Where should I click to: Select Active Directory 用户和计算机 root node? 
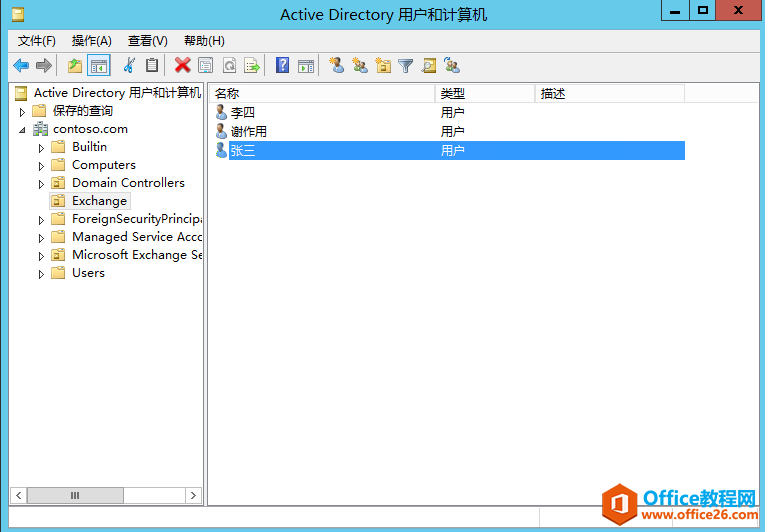pyautogui.click(x=117, y=92)
